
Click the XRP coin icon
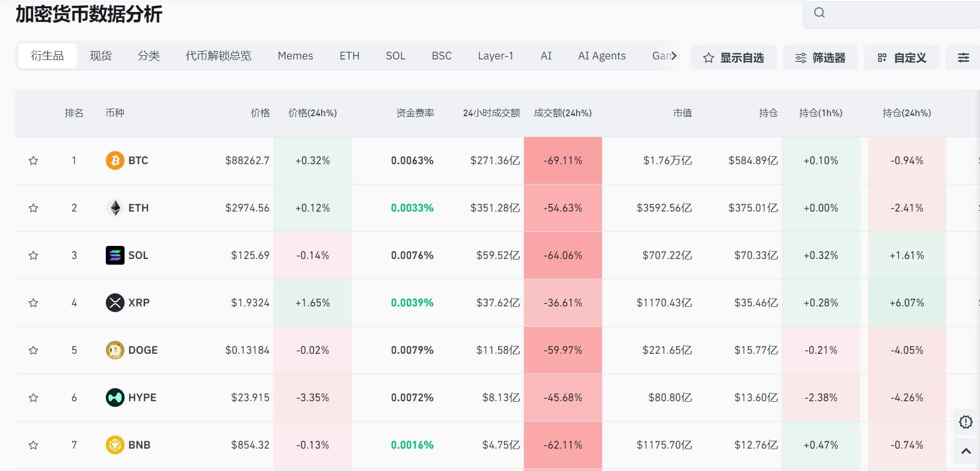tap(115, 303)
